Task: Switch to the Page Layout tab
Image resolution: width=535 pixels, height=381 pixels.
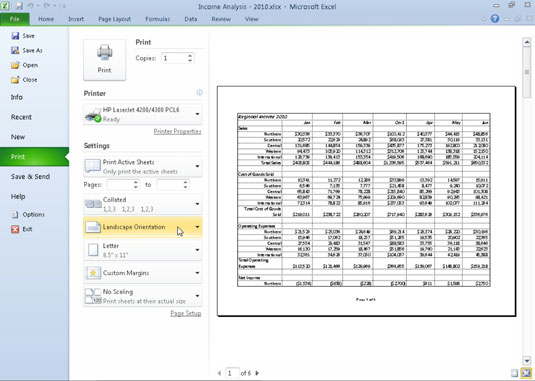Action: (114, 19)
